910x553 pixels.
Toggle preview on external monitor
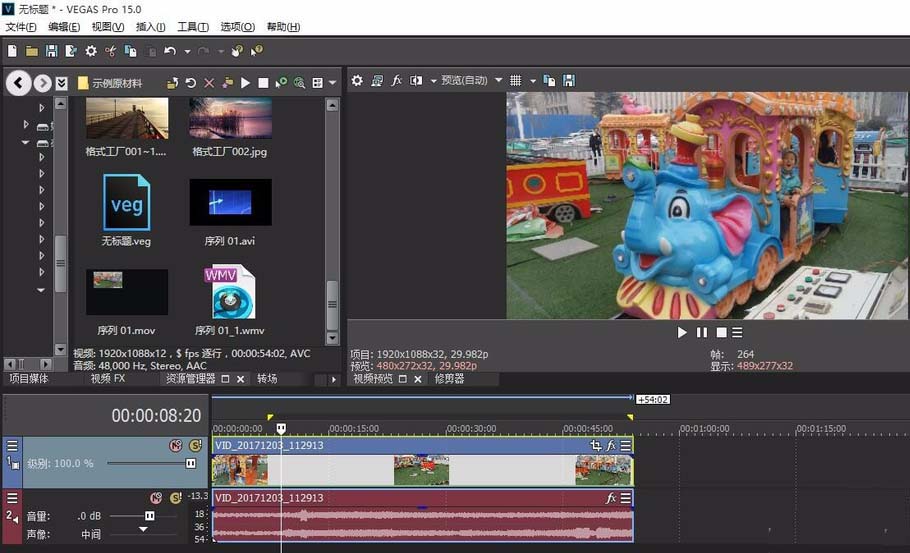(377, 81)
